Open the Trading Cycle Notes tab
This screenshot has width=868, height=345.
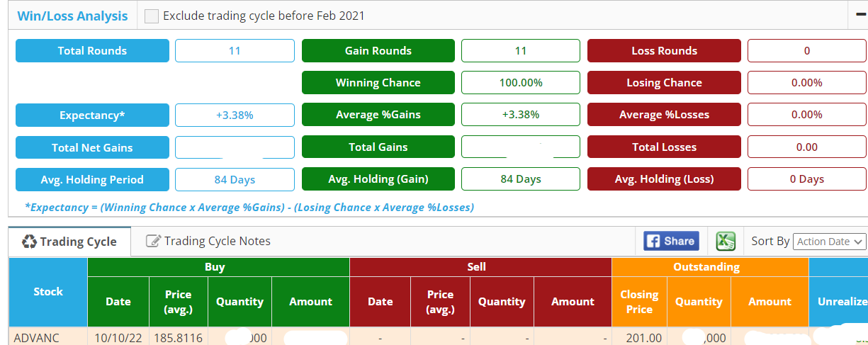(208, 241)
